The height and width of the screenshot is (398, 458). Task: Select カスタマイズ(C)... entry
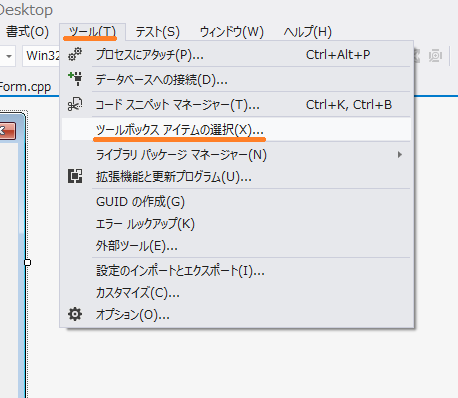click(236, 293)
